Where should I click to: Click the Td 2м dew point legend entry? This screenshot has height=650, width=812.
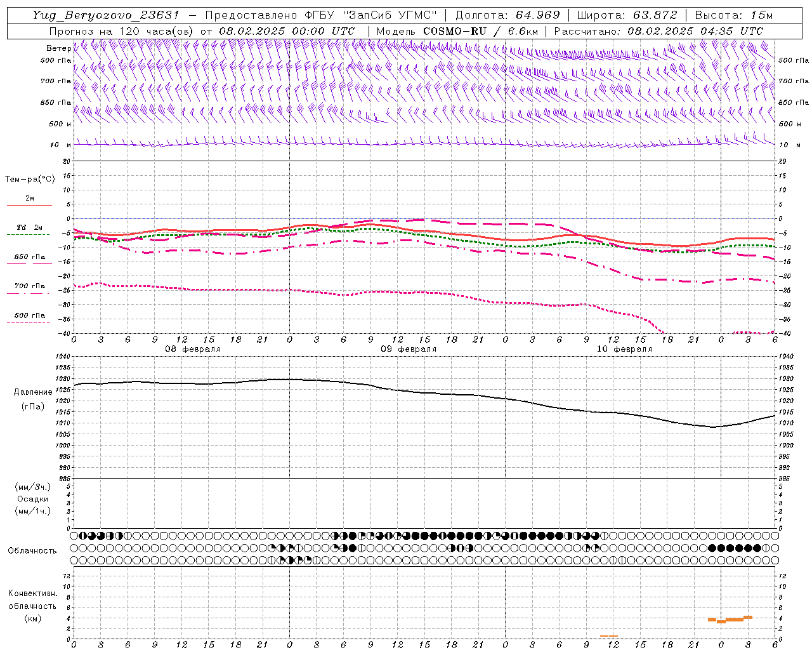coord(29,227)
